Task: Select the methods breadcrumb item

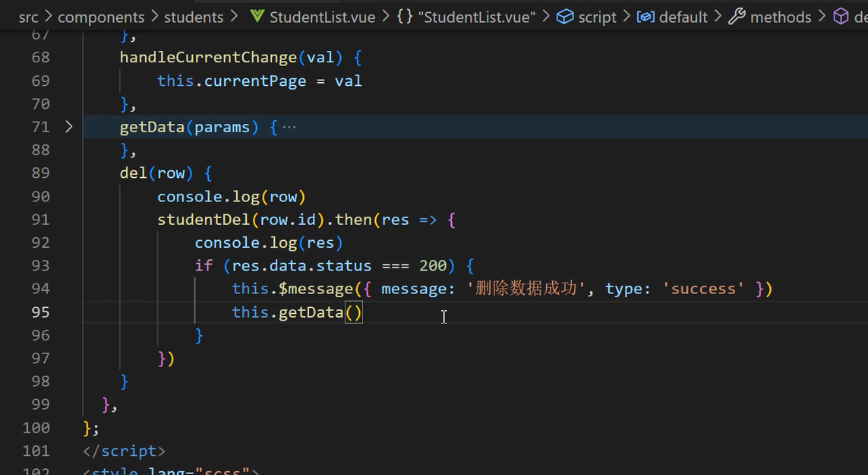Action: (x=781, y=17)
